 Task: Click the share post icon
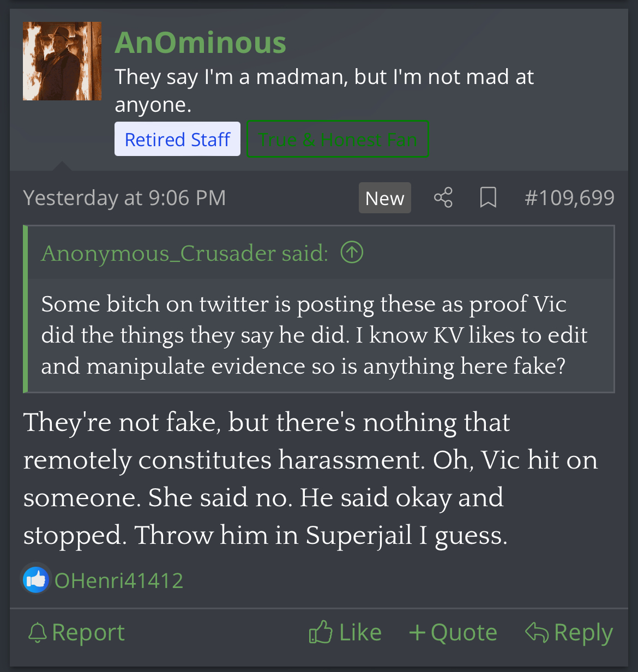pyautogui.click(x=443, y=197)
